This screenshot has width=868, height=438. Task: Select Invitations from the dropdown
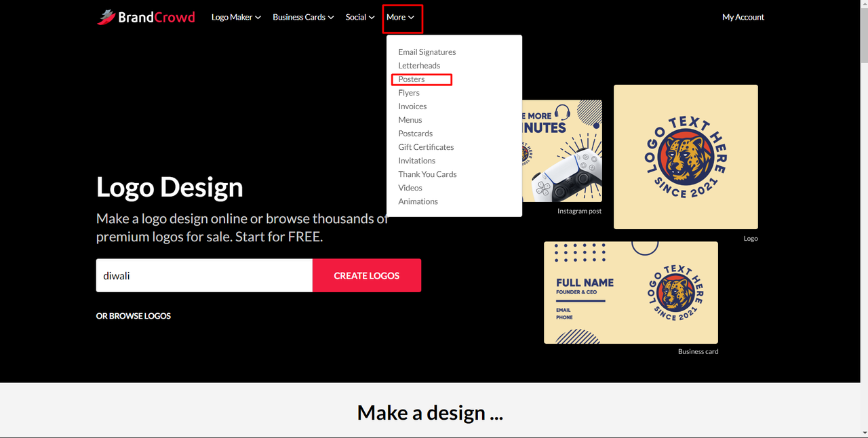[417, 161]
